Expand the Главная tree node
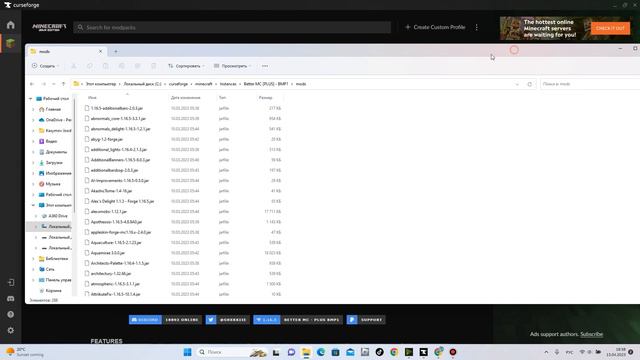 tap(33, 109)
